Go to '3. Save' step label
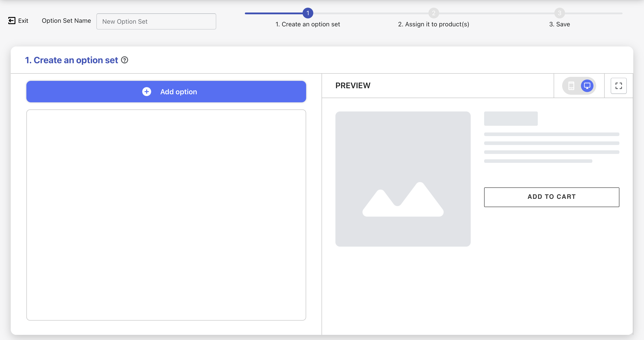This screenshot has width=644, height=340. click(559, 24)
